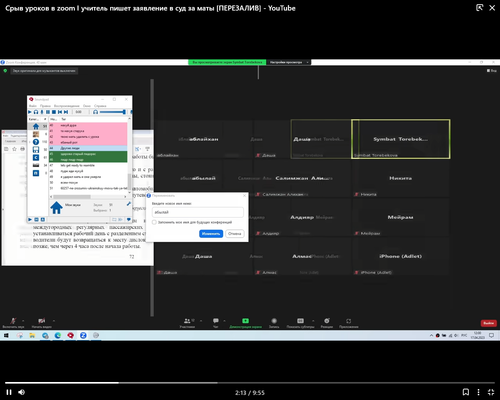Open three-dot more options in player
The width and height of the screenshot is (500, 400).
click(x=478, y=392)
